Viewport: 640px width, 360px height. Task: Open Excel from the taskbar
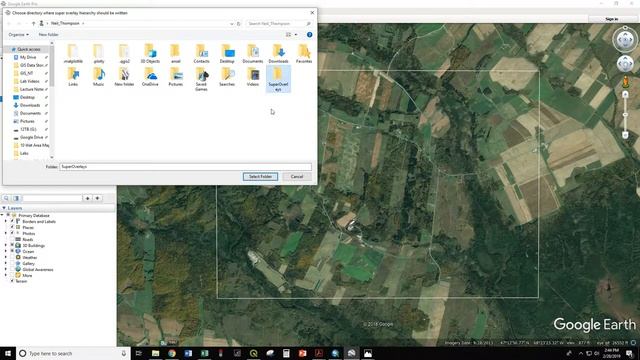coord(204,353)
